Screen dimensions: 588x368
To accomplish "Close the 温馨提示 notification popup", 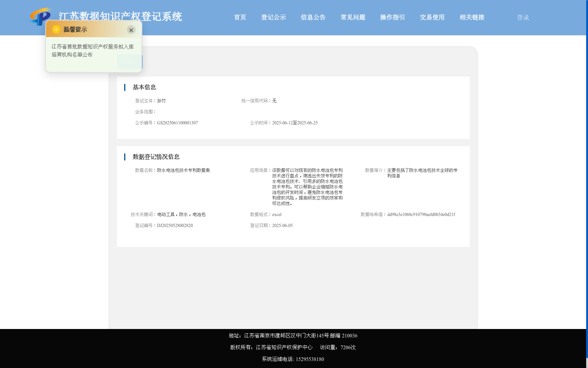I will 131,30.
